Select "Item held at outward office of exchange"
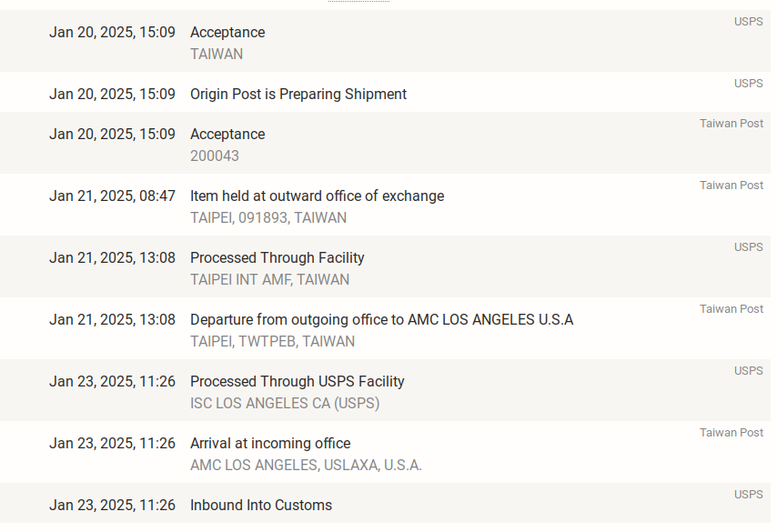The image size is (777, 532). pos(317,196)
